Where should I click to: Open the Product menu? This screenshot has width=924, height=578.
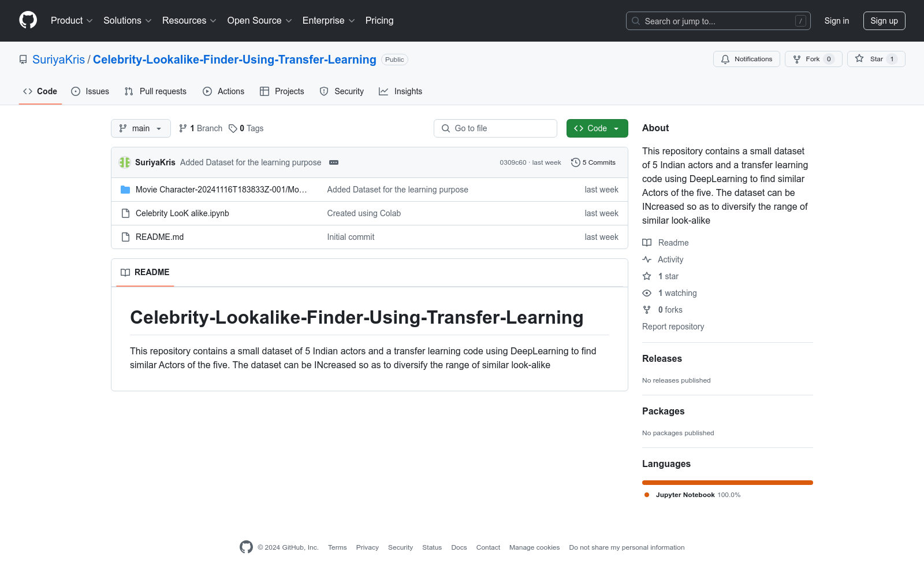[x=72, y=21]
